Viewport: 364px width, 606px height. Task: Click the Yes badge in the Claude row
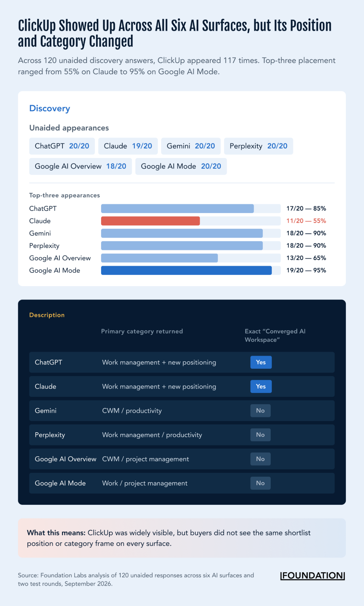pyautogui.click(x=261, y=387)
